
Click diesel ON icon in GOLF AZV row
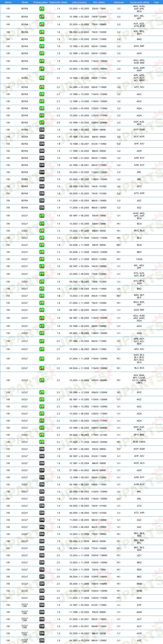42,555
